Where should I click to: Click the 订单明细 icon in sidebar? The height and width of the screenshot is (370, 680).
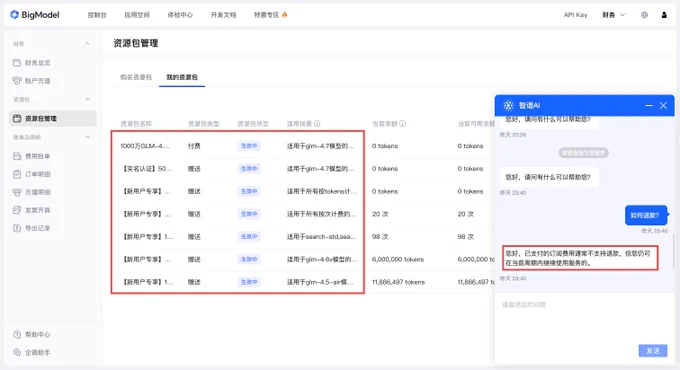point(17,174)
